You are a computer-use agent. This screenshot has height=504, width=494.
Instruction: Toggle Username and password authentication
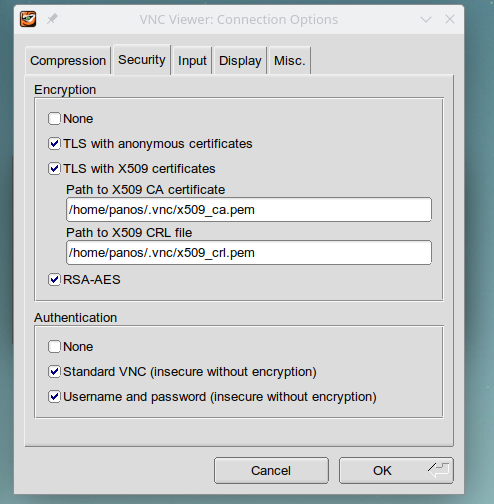click(54, 397)
